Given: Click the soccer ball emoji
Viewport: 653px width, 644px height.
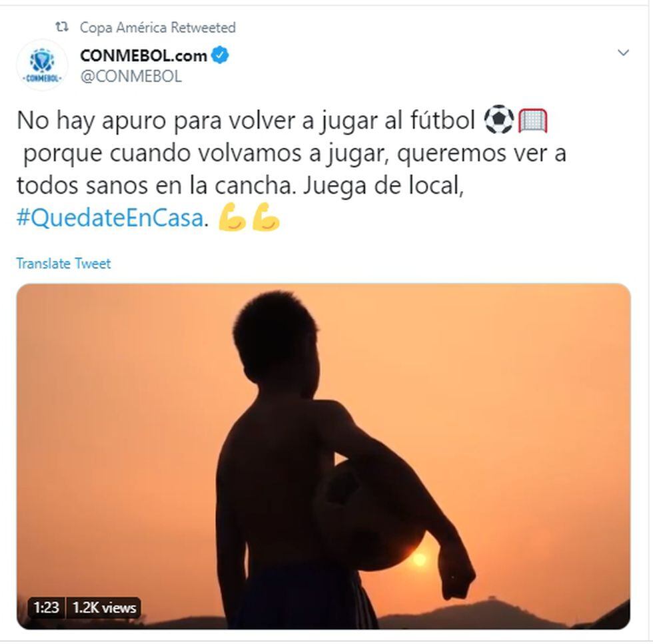Looking at the screenshot, I should 499,120.
